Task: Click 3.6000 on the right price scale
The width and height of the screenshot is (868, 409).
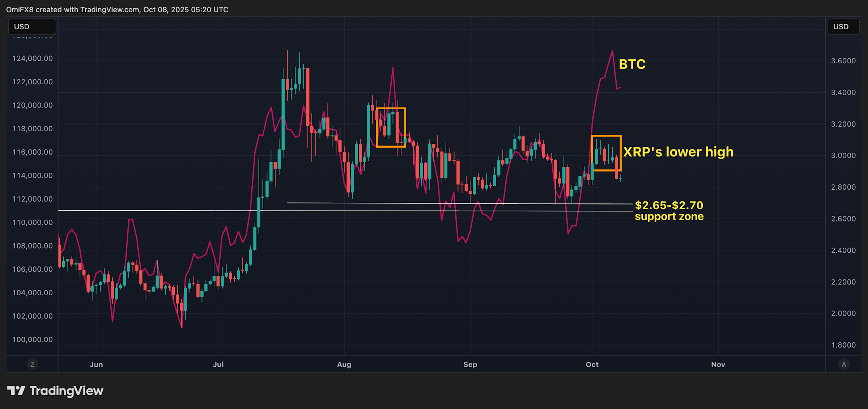Action: pos(843,61)
